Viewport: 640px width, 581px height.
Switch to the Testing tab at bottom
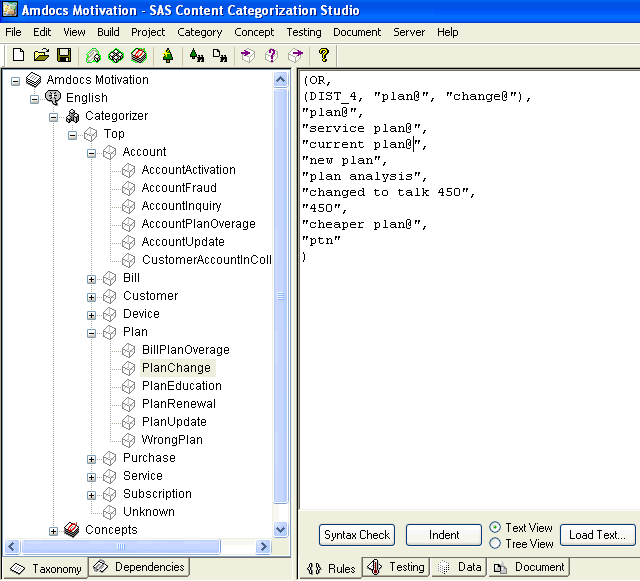(396, 567)
